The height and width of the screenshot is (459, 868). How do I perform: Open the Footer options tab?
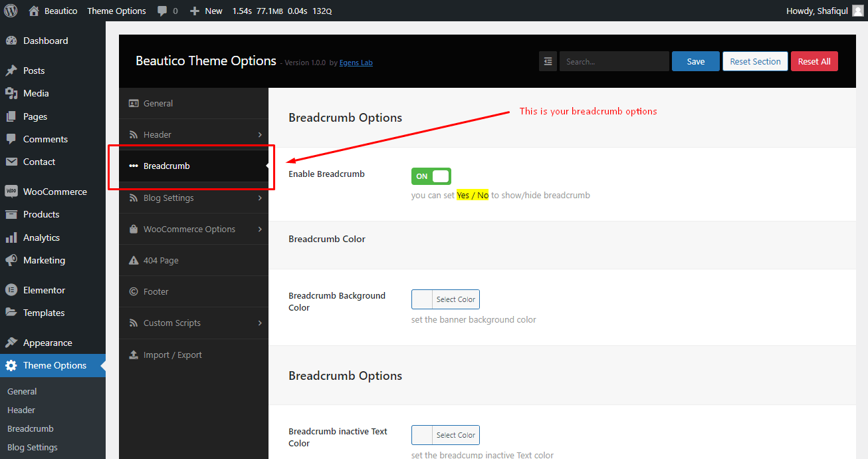tap(193, 291)
